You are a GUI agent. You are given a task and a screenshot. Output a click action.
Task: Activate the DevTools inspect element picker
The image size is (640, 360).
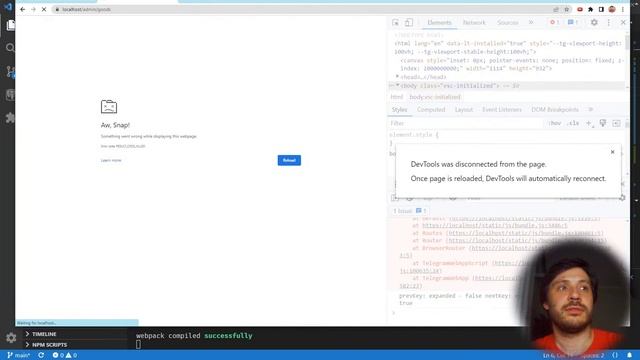click(395, 22)
